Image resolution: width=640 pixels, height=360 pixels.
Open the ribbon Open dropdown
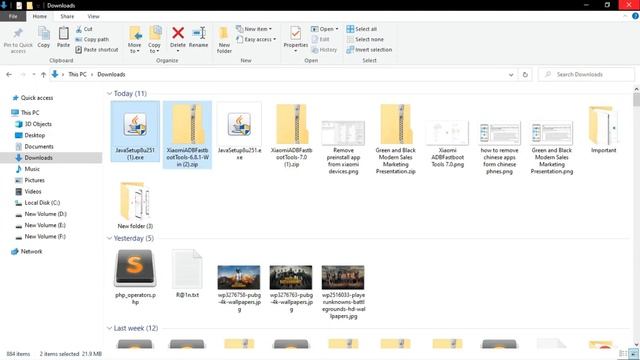pyautogui.click(x=324, y=29)
